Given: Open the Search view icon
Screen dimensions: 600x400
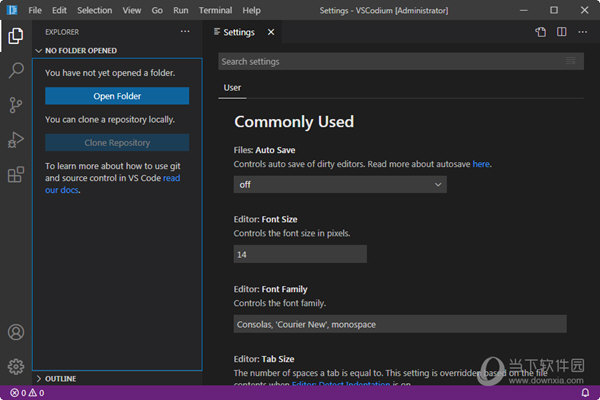Looking at the screenshot, I should coord(16,70).
